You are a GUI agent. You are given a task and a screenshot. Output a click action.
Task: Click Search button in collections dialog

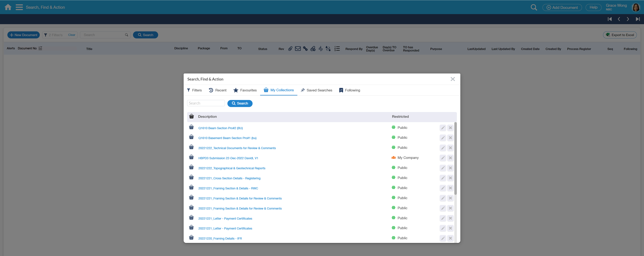coord(240,104)
